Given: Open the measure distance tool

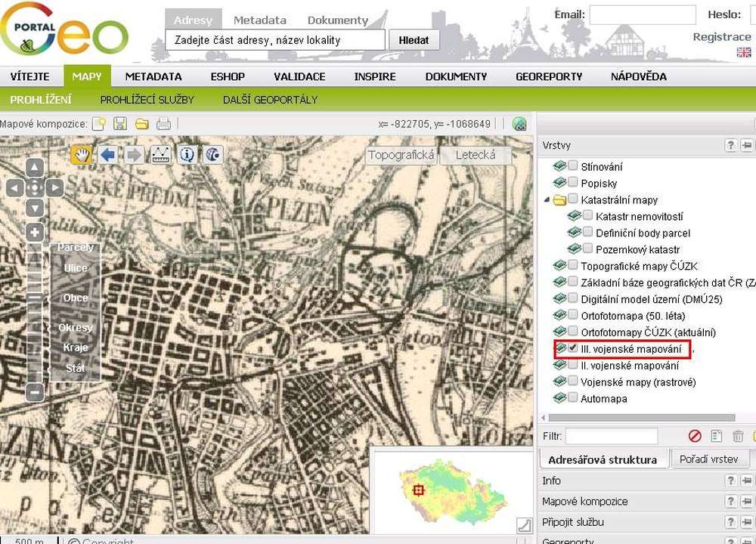Looking at the screenshot, I should coord(160,155).
